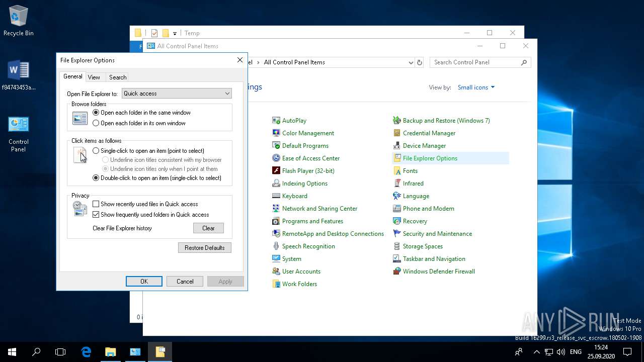The height and width of the screenshot is (362, 644).
Task: Open the AutoPlay icon in Control Panel
Action: coord(276,121)
